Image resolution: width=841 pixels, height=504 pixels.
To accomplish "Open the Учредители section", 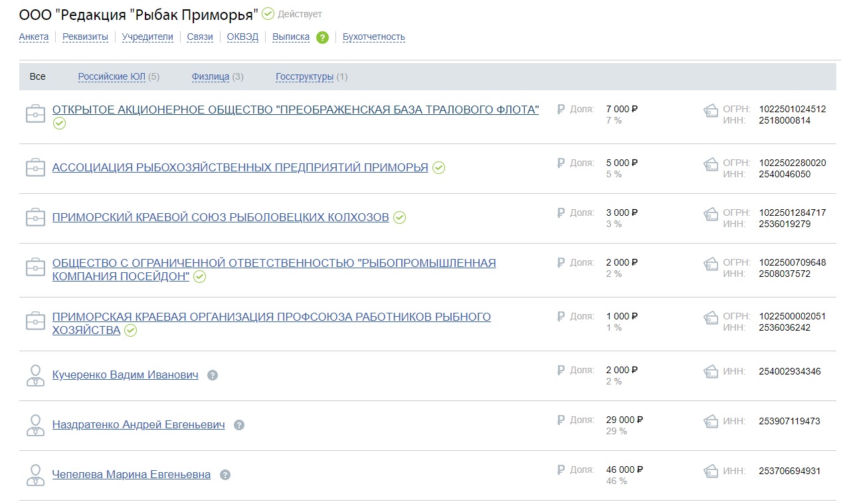I will 147,37.
